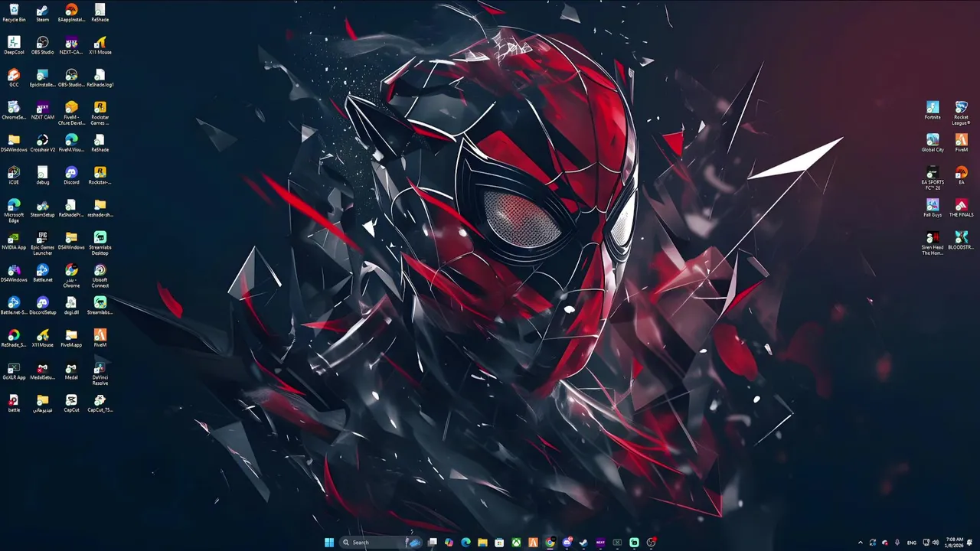980x551 pixels.
Task: Launch Steam from the desktop shortcut
Action: click(42, 13)
